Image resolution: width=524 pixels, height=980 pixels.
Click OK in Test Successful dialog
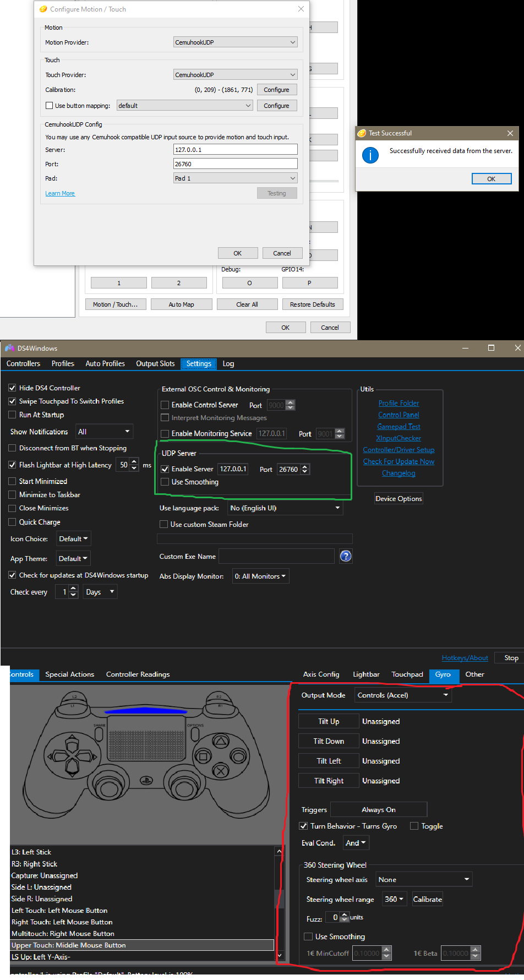click(492, 178)
